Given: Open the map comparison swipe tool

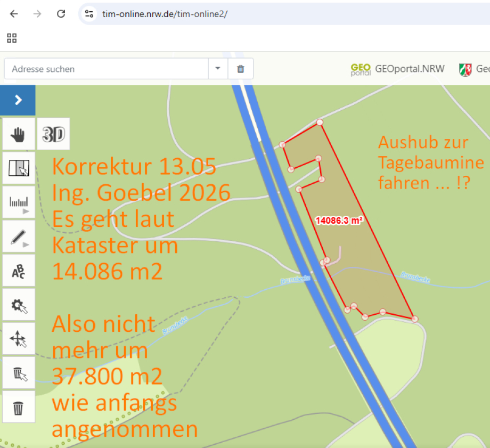Looking at the screenshot, I should click(x=19, y=168).
